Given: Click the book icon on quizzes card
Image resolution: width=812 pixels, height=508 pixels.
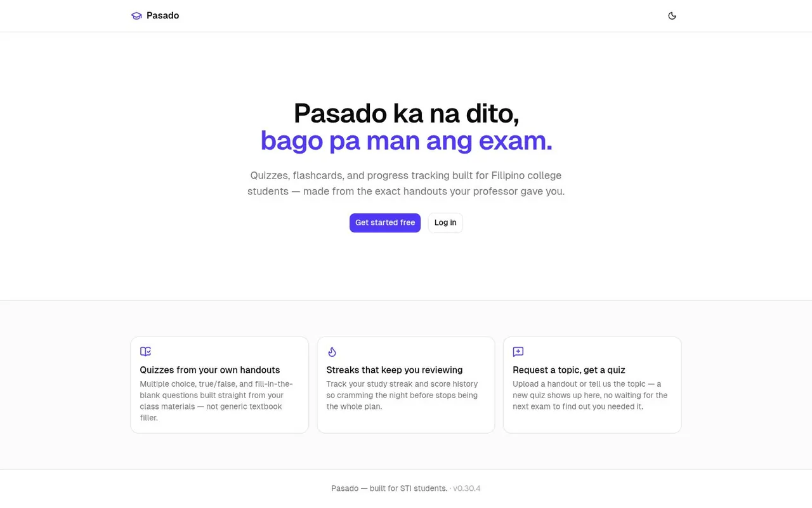Looking at the screenshot, I should [146, 352].
